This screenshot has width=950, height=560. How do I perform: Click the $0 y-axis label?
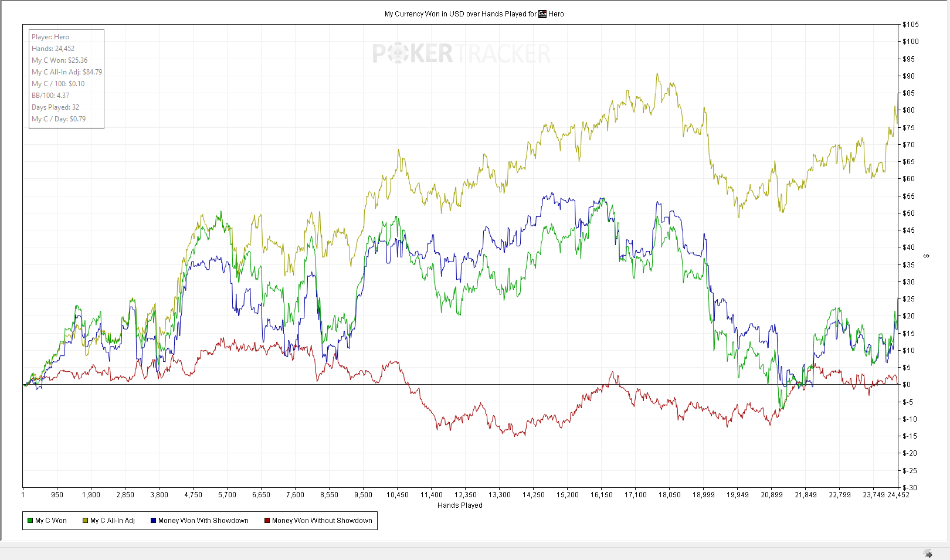[x=907, y=385]
